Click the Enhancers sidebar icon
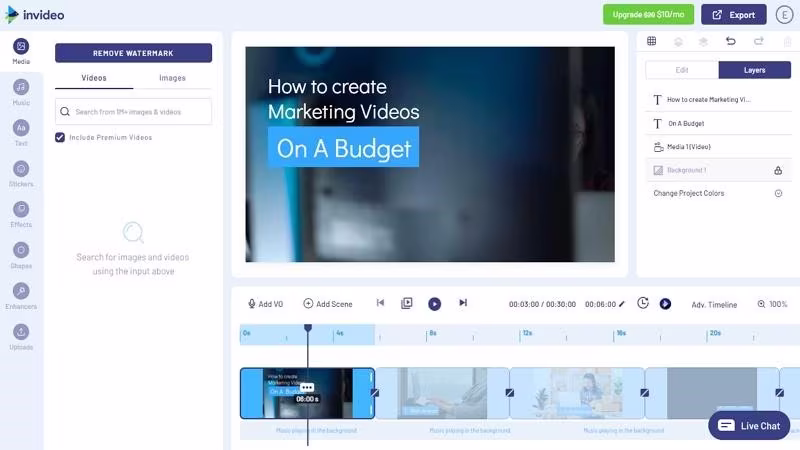The height and width of the screenshot is (450, 800). tap(21, 296)
